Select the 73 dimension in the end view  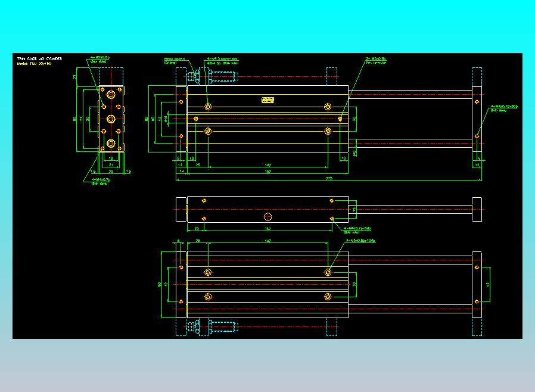(x=81, y=119)
